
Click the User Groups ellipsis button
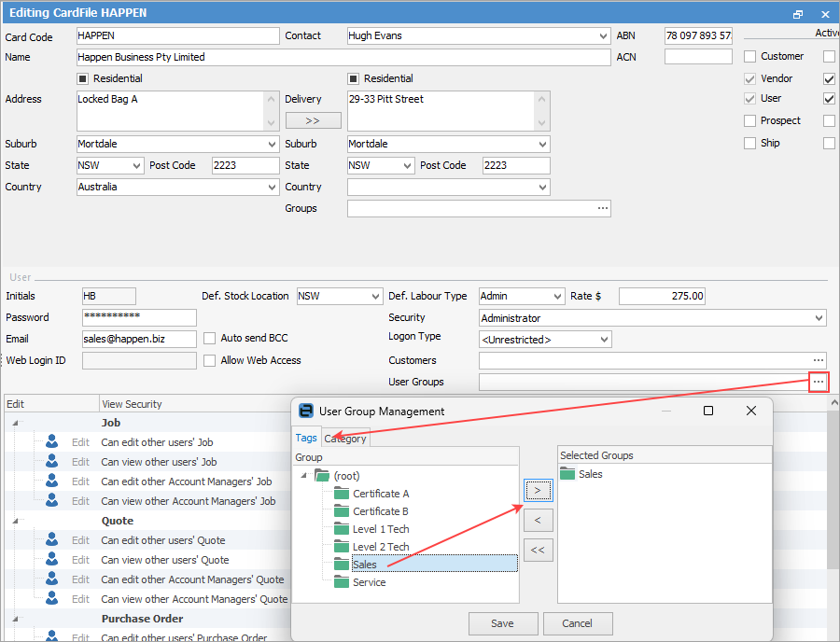pyautogui.click(x=818, y=382)
